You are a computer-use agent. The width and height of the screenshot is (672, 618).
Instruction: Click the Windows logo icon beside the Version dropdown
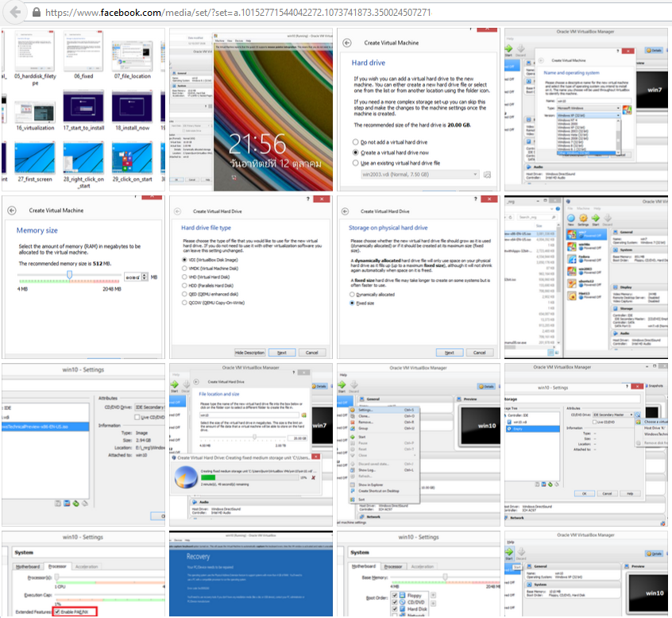(627, 110)
